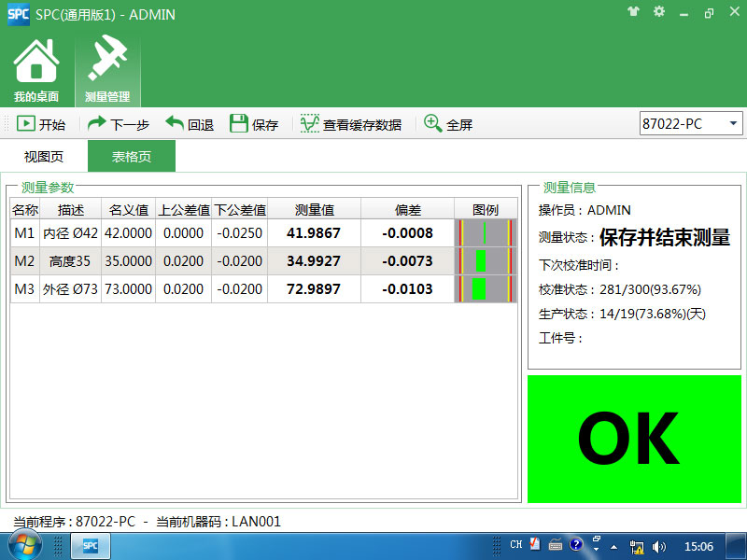Click the 下一步 next-step arrow
This screenshot has height=560, width=747.
(119, 124)
